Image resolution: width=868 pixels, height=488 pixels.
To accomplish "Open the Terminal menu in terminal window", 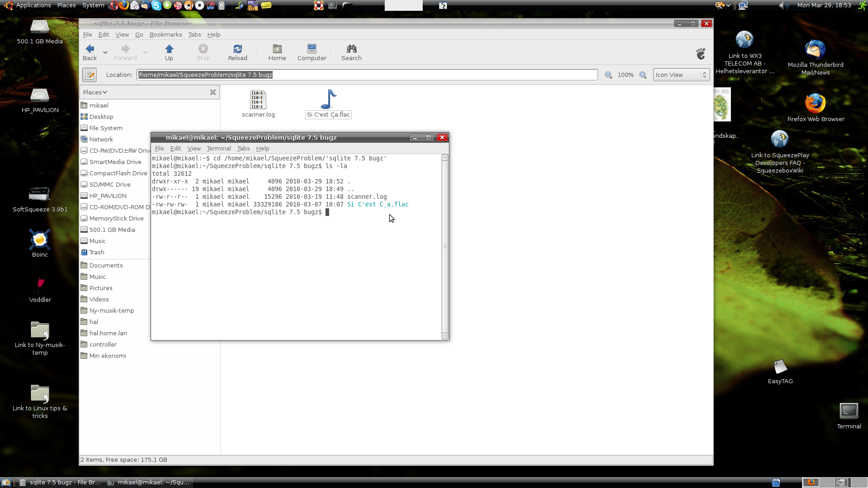I will (x=218, y=149).
